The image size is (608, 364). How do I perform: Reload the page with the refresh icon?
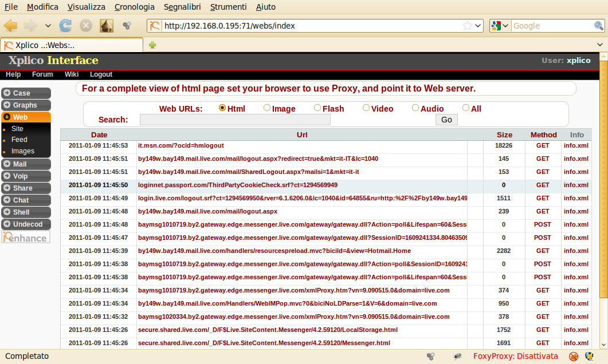[x=66, y=26]
